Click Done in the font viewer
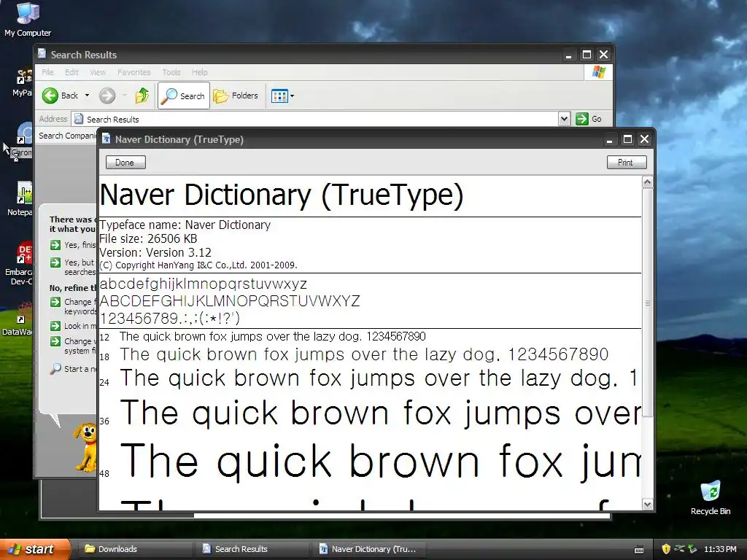Viewport: 747px width, 560px height. tap(125, 163)
